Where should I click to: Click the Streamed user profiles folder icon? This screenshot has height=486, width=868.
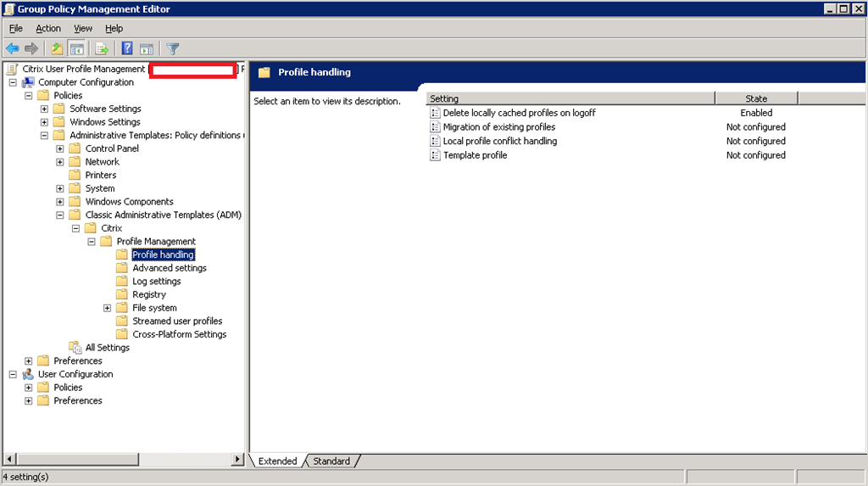click(122, 321)
